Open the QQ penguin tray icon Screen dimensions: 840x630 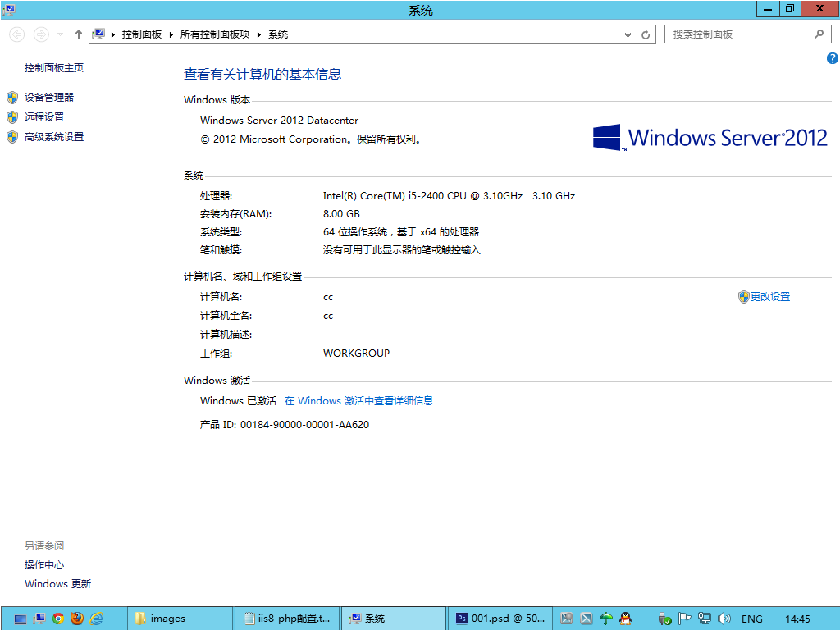click(x=625, y=619)
